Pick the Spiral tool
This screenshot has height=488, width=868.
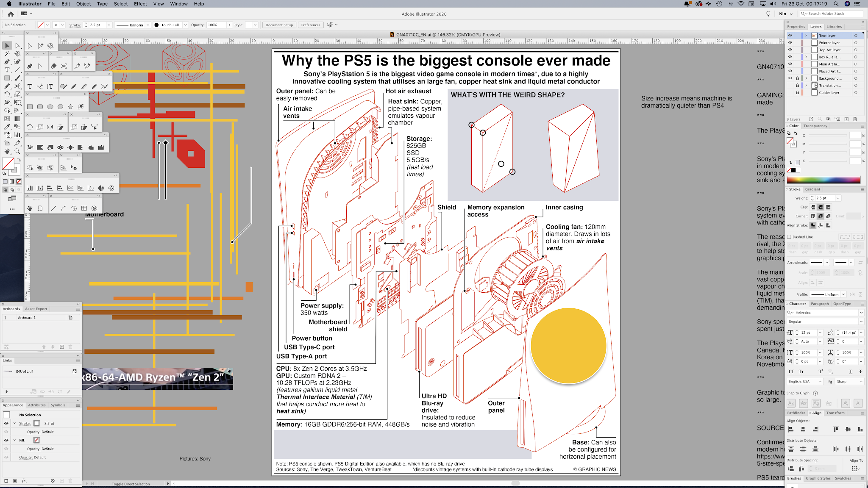pyautogui.click(x=74, y=208)
